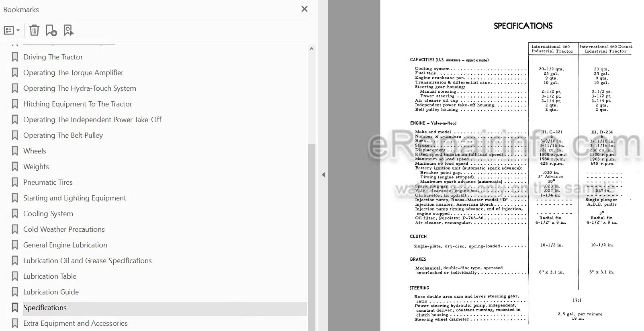Delete the selected bookmark with trash icon

pyautogui.click(x=35, y=31)
